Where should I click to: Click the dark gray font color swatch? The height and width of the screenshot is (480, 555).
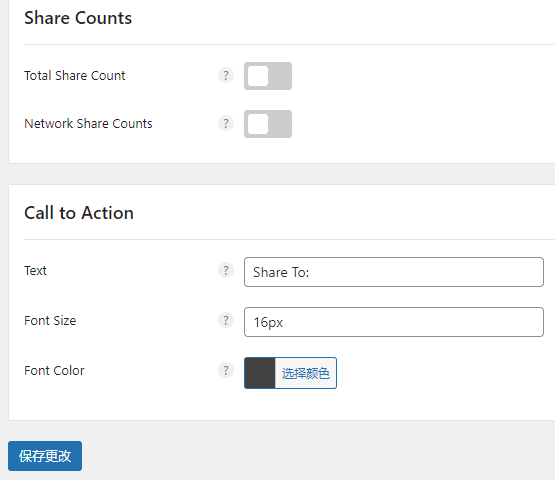[x=260, y=373]
